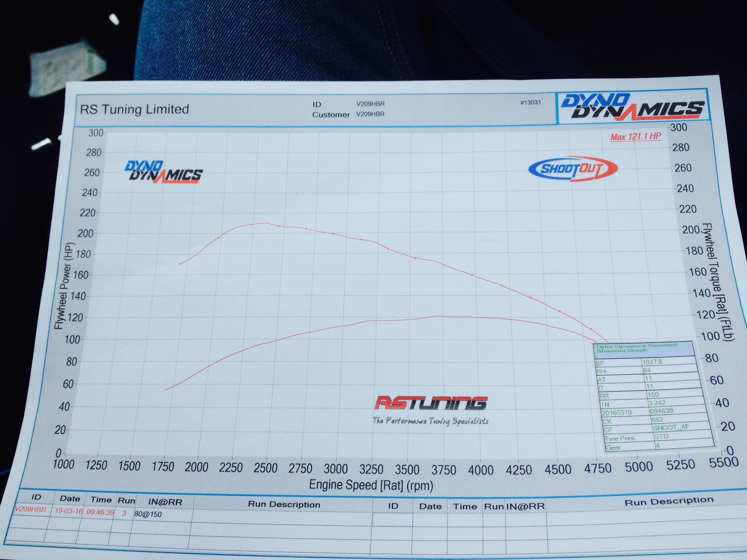Click the BP 1027.8 value in info box
The width and height of the screenshot is (747, 560).
point(652,362)
